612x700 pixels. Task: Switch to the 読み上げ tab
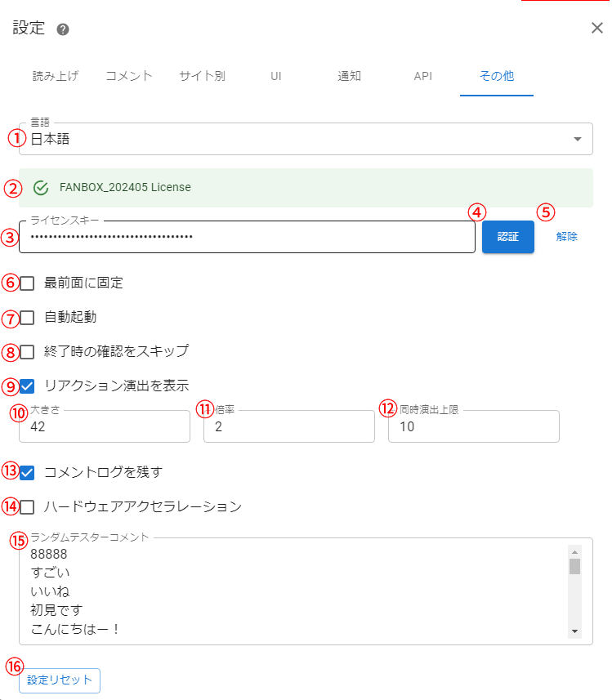coord(55,76)
